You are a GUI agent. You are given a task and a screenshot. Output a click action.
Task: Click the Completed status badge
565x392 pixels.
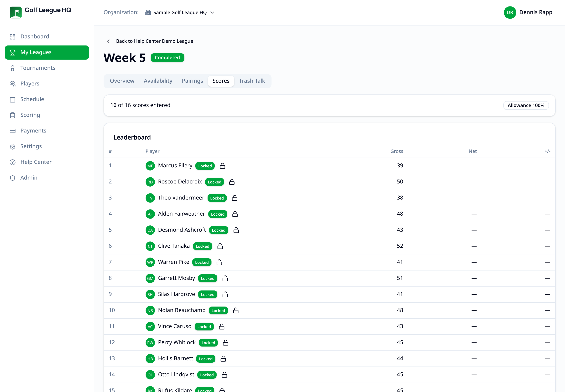click(x=167, y=58)
